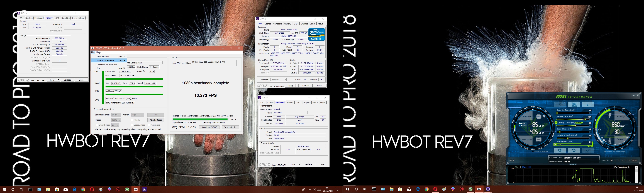Launch Kombustor with the Afterburner K button
This screenshot has height=193, width=644.
(560, 104)
